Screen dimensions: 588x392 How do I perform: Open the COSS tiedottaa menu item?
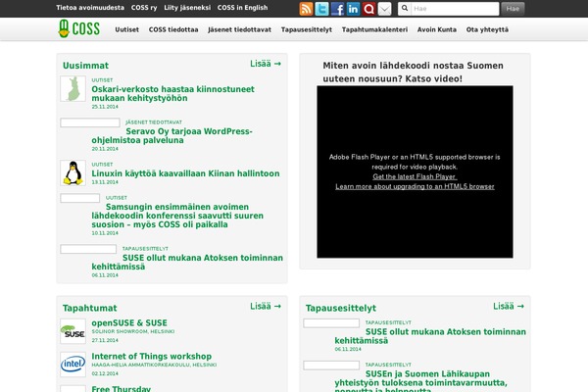click(173, 29)
